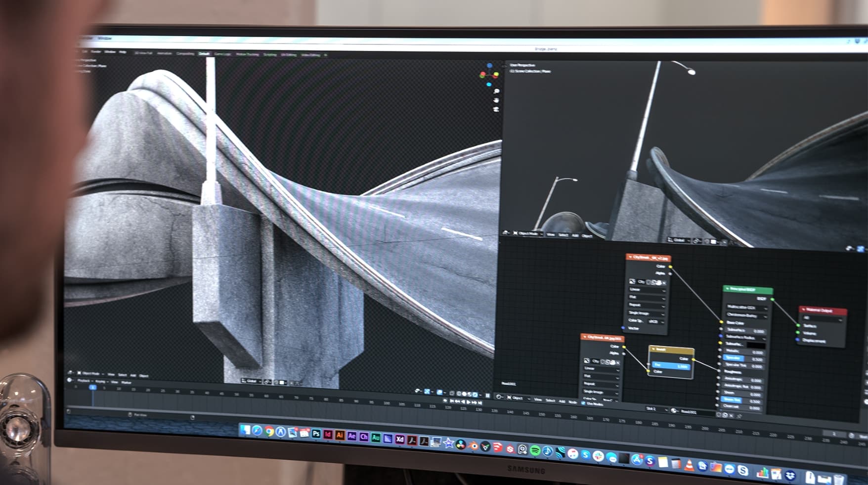Launch Spotify from the dock
868x485 pixels.
point(535,450)
